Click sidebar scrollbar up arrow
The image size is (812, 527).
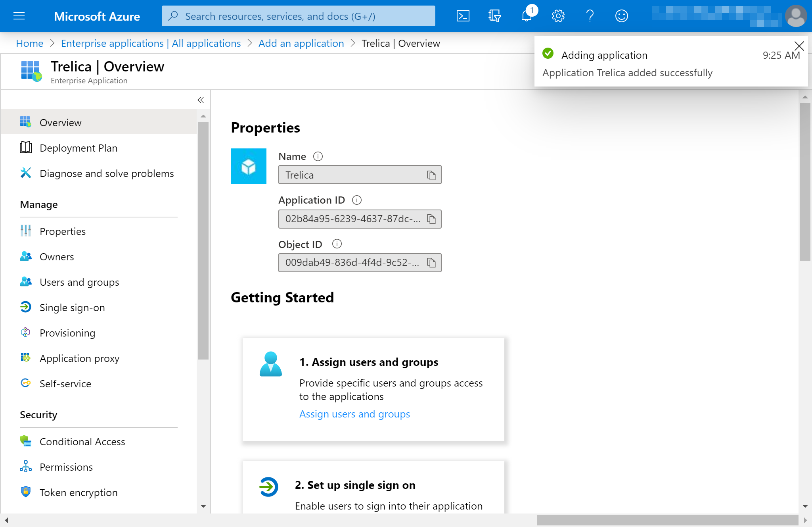click(x=203, y=116)
